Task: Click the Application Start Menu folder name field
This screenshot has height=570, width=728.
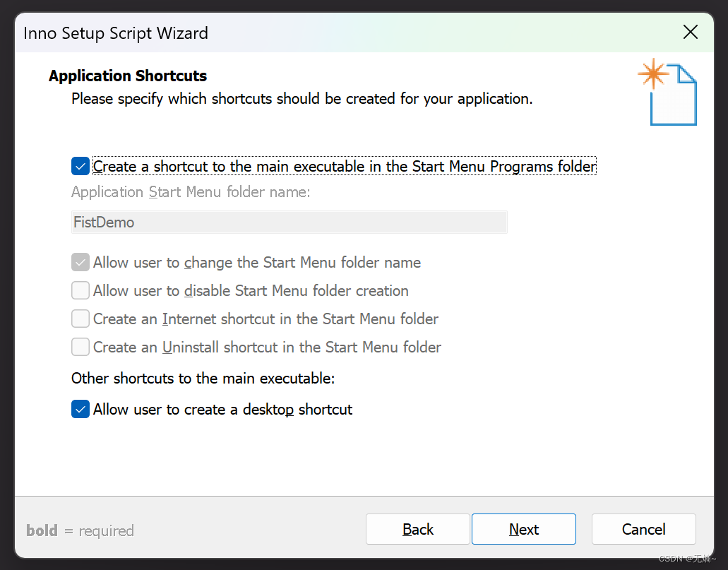Action: coord(289,222)
